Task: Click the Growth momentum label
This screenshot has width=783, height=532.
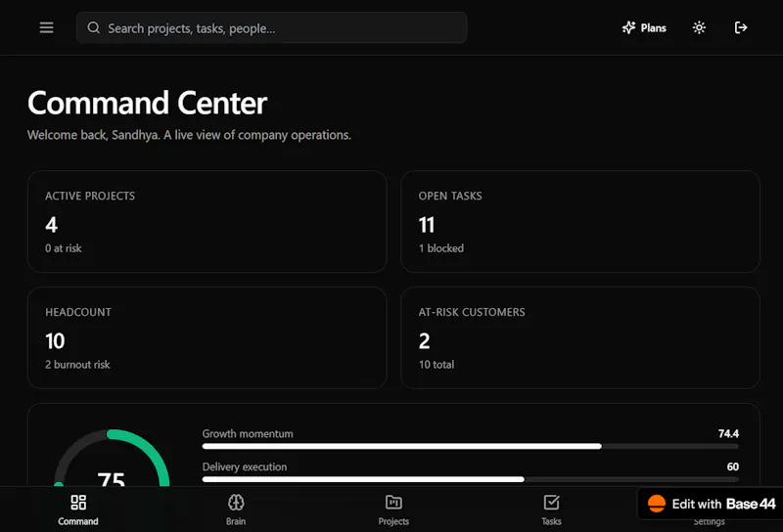Action: pyautogui.click(x=248, y=433)
